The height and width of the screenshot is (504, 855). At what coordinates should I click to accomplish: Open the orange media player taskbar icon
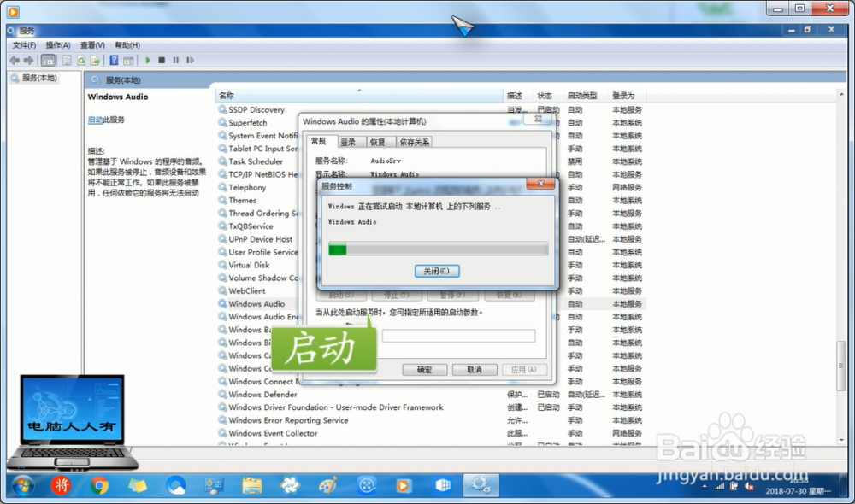coord(404,485)
